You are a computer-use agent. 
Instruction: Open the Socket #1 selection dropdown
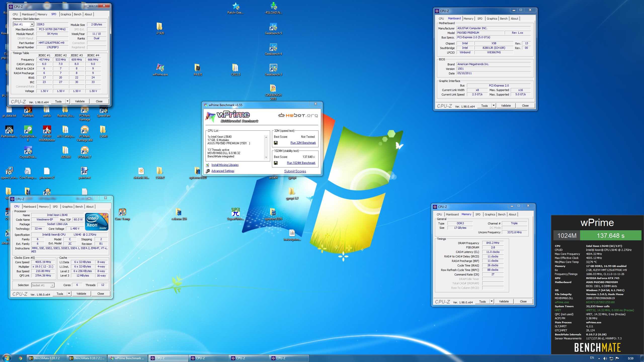click(52, 285)
